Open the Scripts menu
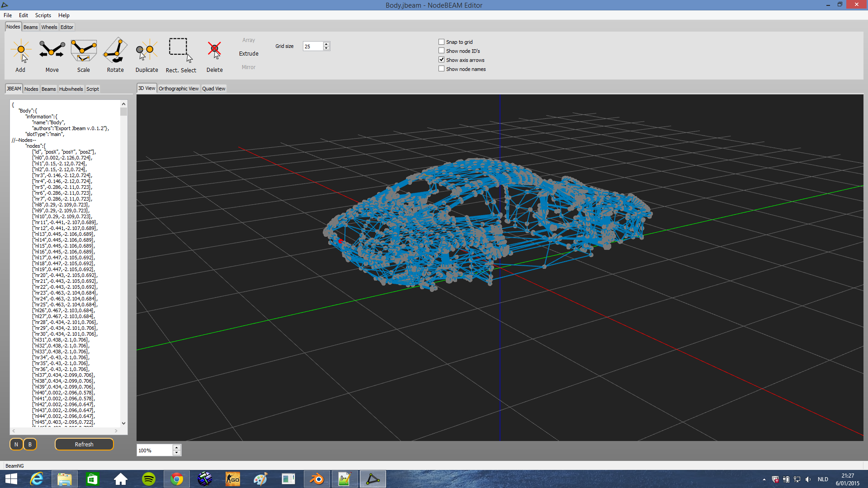The image size is (868, 488). [43, 15]
